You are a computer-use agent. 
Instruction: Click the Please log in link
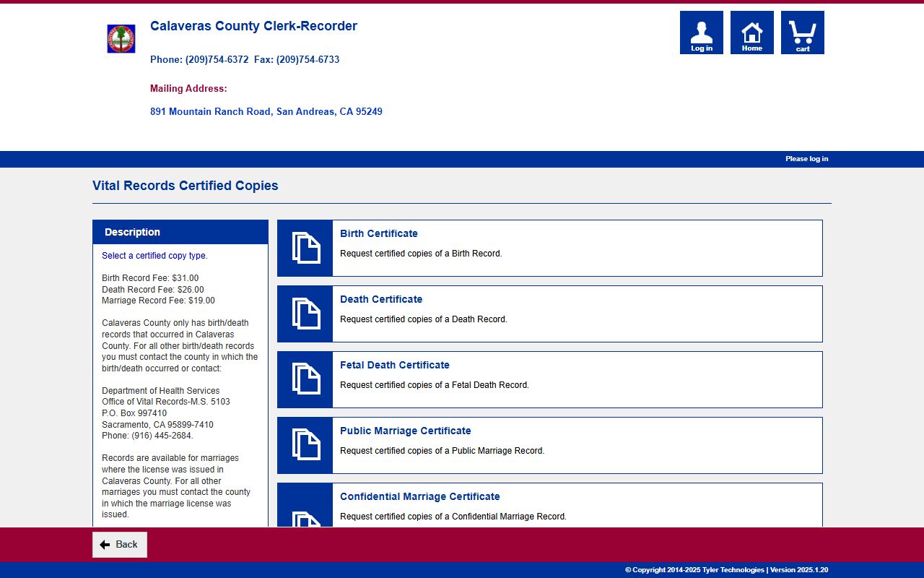pyautogui.click(x=807, y=159)
